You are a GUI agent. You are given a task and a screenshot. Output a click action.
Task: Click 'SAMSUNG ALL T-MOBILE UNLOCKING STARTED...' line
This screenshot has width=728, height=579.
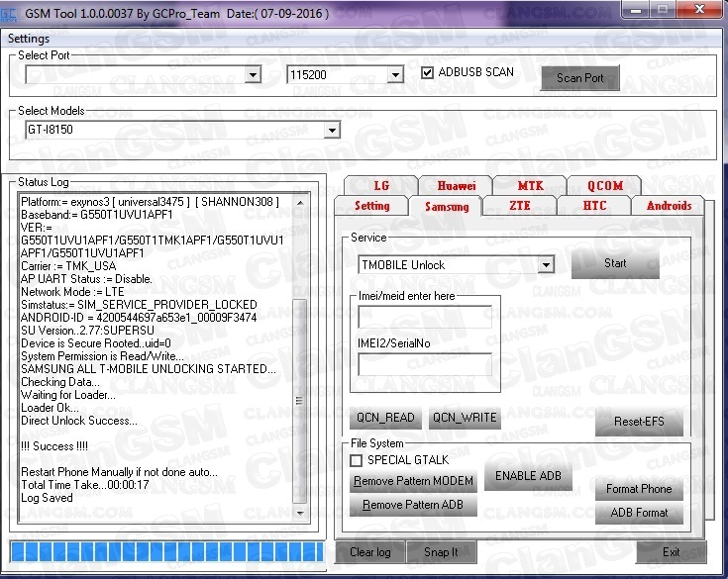tap(149, 369)
